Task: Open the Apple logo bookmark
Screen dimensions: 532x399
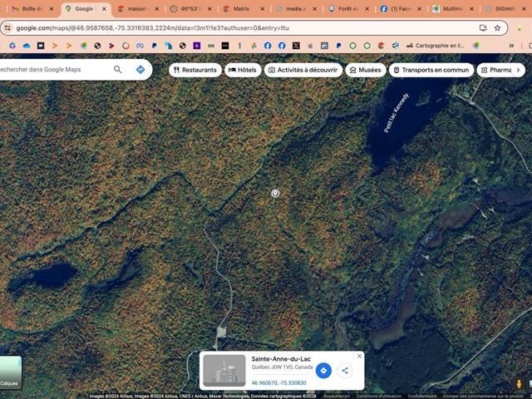Action: point(310,46)
